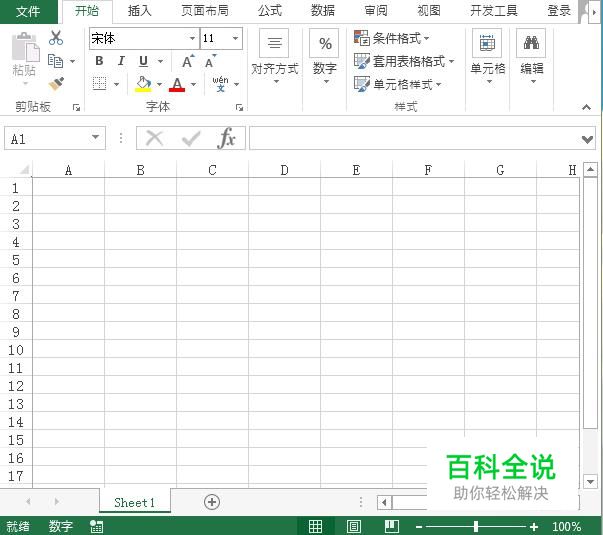Click the next sheet navigation arrow
Viewport: 603px width, 535px height.
57,502
